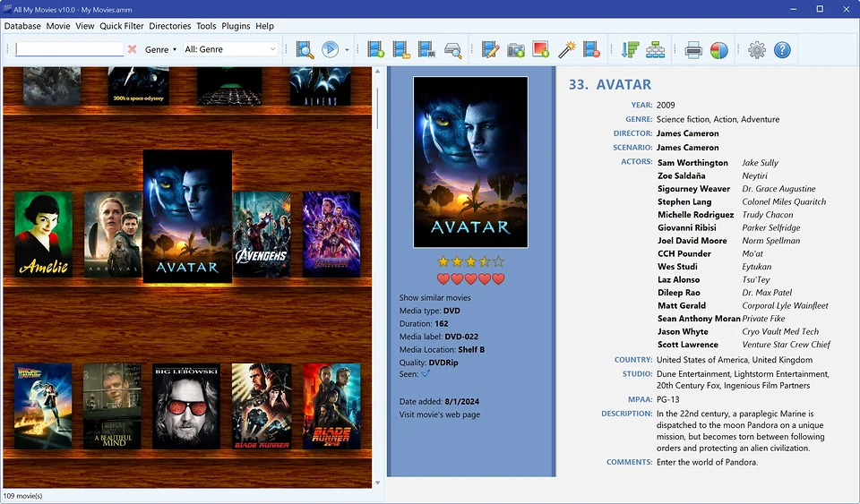Image resolution: width=860 pixels, height=504 pixels.
Task: Click the magic wand tool icon
Action: [x=566, y=50]
